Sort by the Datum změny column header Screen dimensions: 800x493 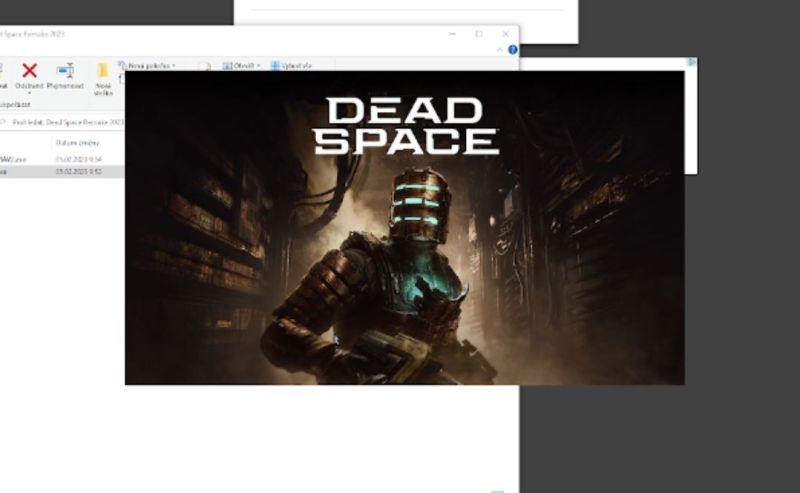(x=78, y=143)
